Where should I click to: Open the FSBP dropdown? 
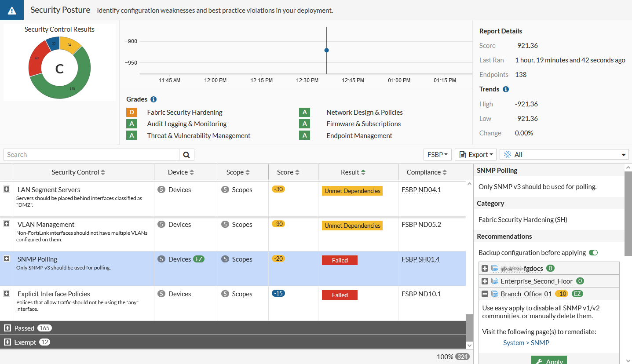(x=437, y=154)
